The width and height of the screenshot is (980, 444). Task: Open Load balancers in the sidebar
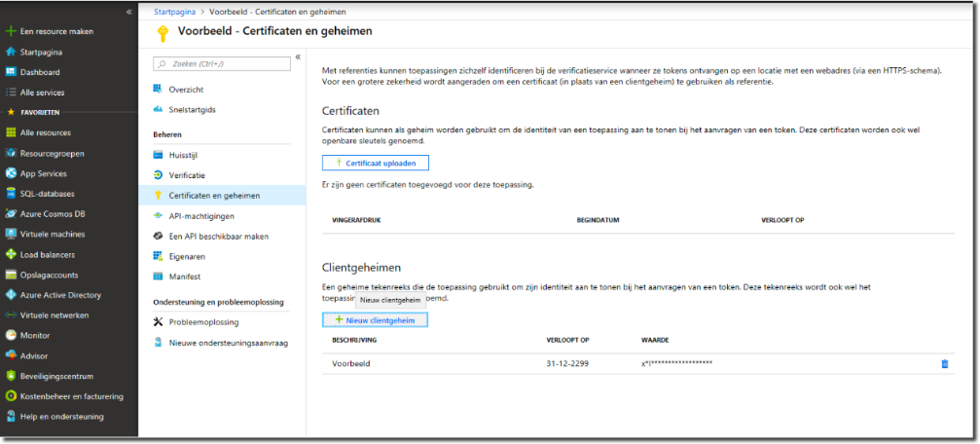(48, 254)
